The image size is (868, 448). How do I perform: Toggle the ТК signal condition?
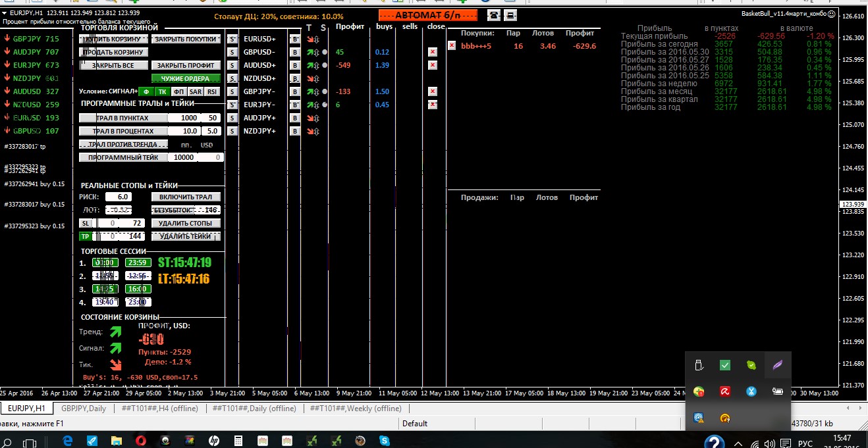click(x=162, y=91)
